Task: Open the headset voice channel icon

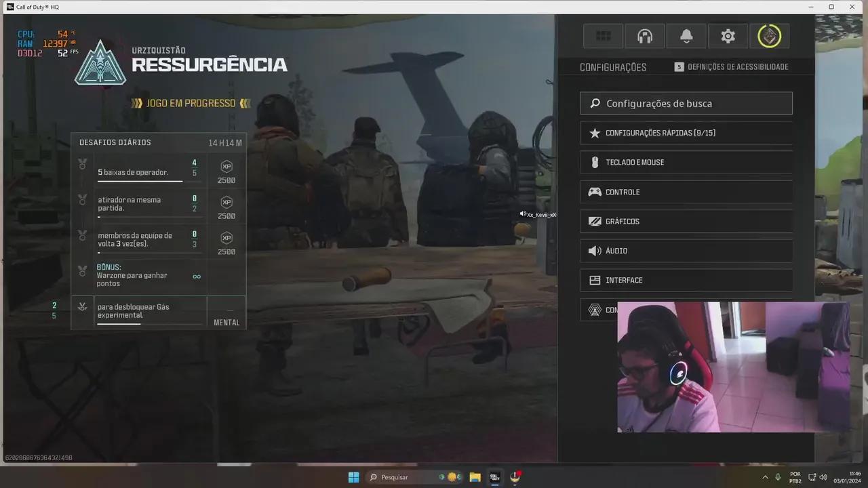Action: coord(645,37)
